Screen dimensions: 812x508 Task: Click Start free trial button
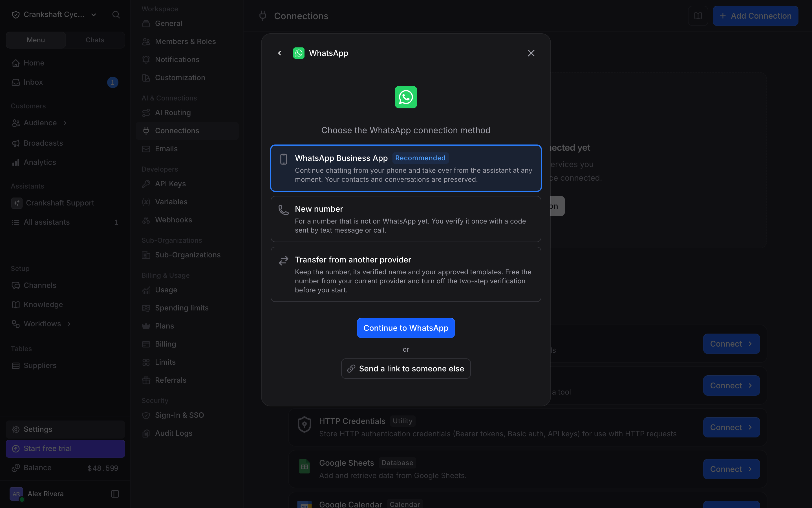coord(65,448)
